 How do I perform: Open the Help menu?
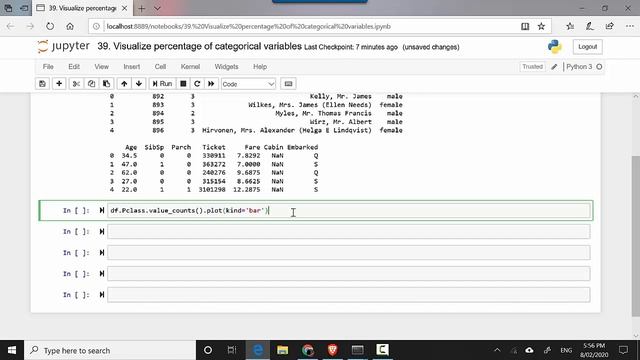coord(260,67)
